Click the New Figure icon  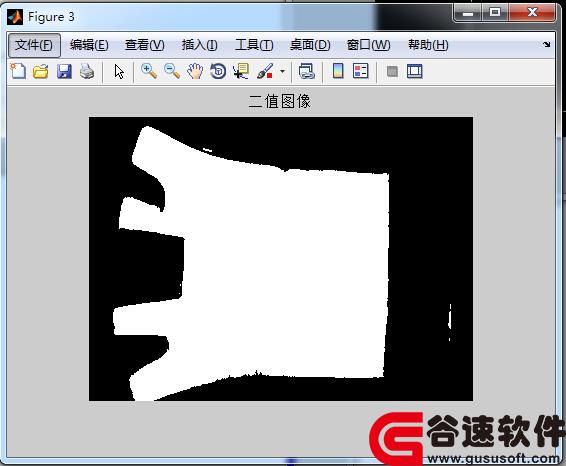(x=18, y=71)
